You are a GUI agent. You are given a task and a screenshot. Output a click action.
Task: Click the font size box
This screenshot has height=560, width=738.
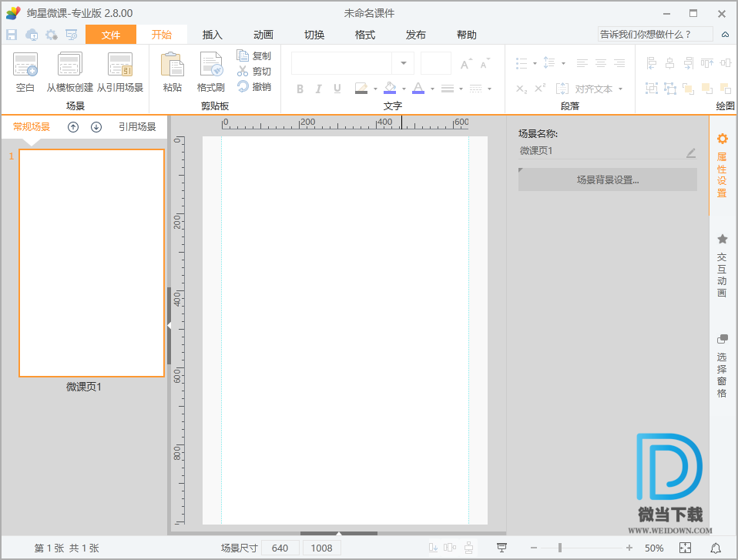436,63
